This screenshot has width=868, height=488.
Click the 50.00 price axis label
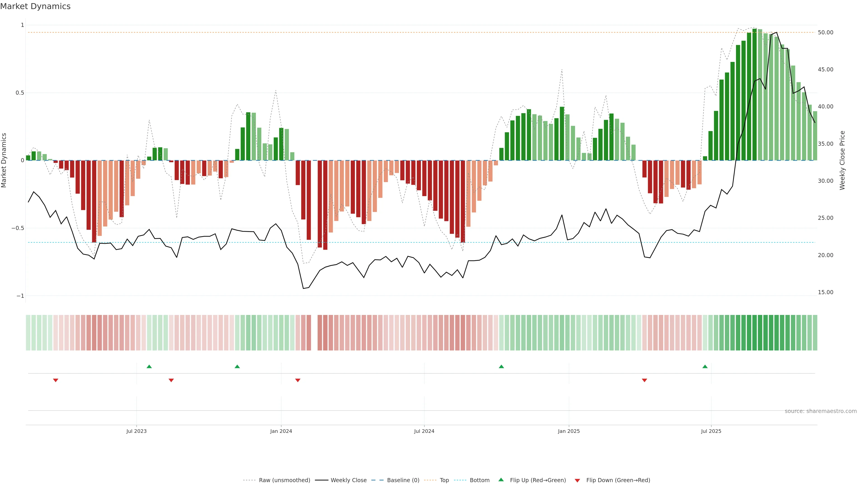click(x=826, y=32)
